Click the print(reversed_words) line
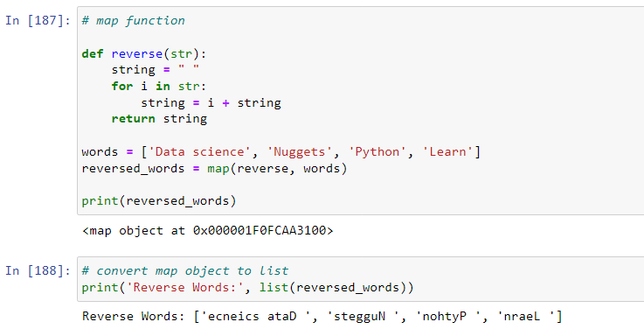This screenshot has width=644, height=329. [159, 201]
